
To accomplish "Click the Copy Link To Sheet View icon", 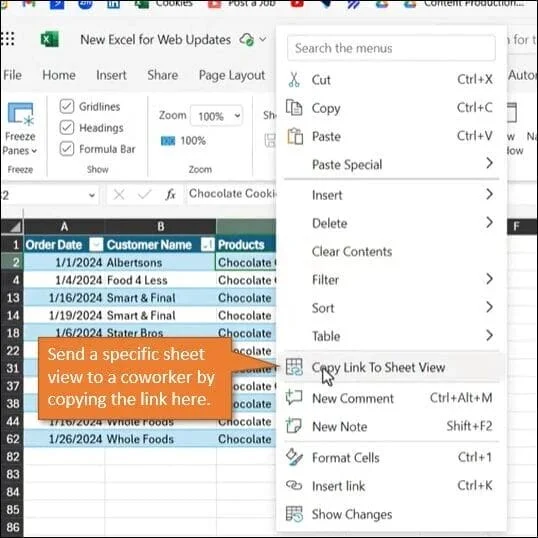I will point(294,367).
